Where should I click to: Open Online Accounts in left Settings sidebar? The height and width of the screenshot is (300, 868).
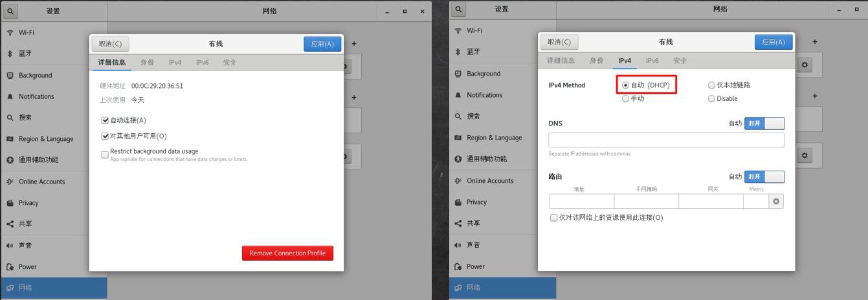click(x=41, y=182)
